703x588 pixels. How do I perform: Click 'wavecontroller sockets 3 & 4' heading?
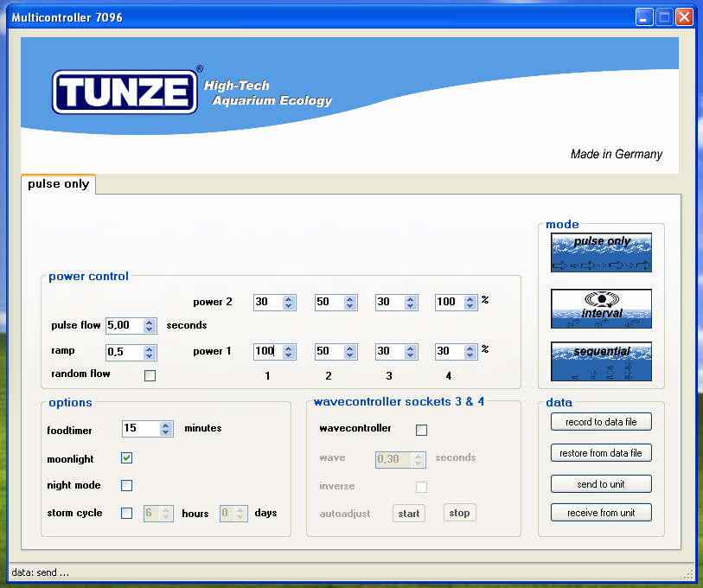(399, 401)
